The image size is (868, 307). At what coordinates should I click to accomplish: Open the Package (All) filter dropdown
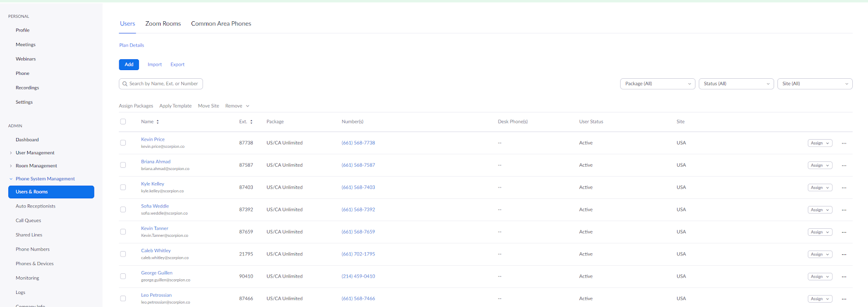click(657, 84)
